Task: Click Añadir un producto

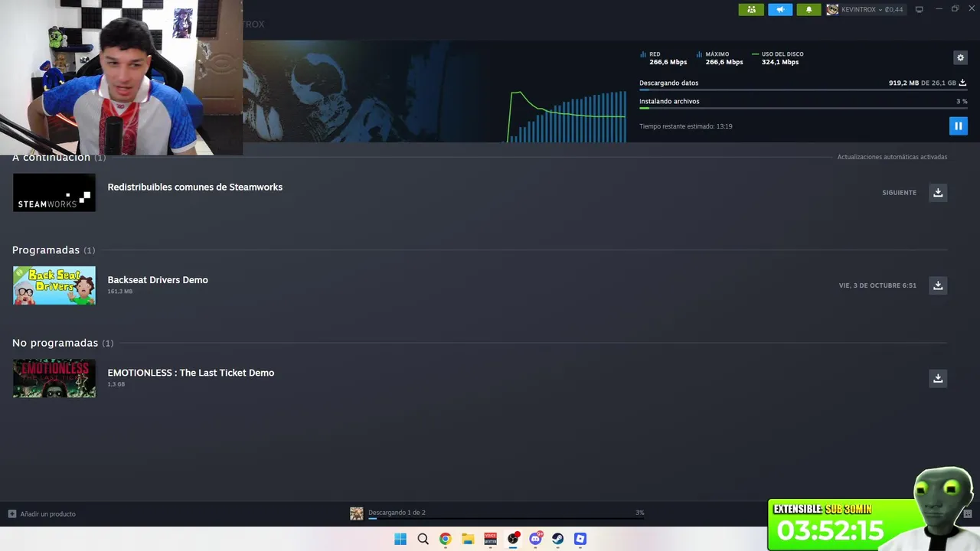Action: point(47,514)
